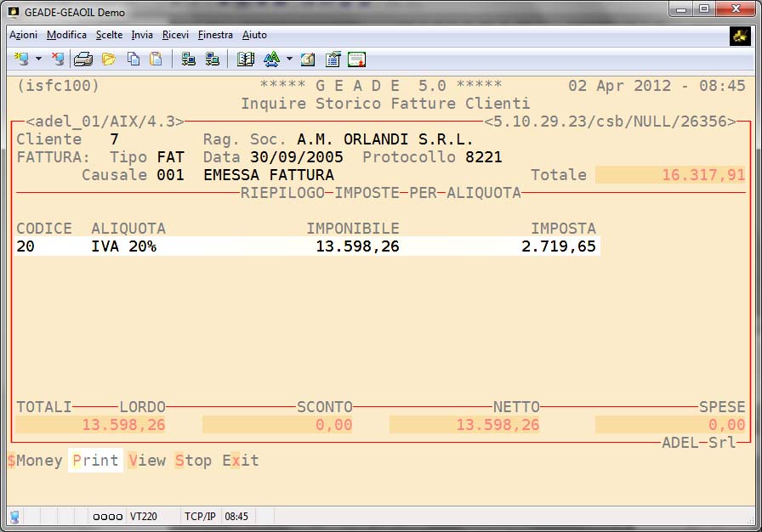The height and width of the screenshot is (532, 762).
Task: Click the disconnect session icon
Action: pyautogui.click(x=57, y=59)
